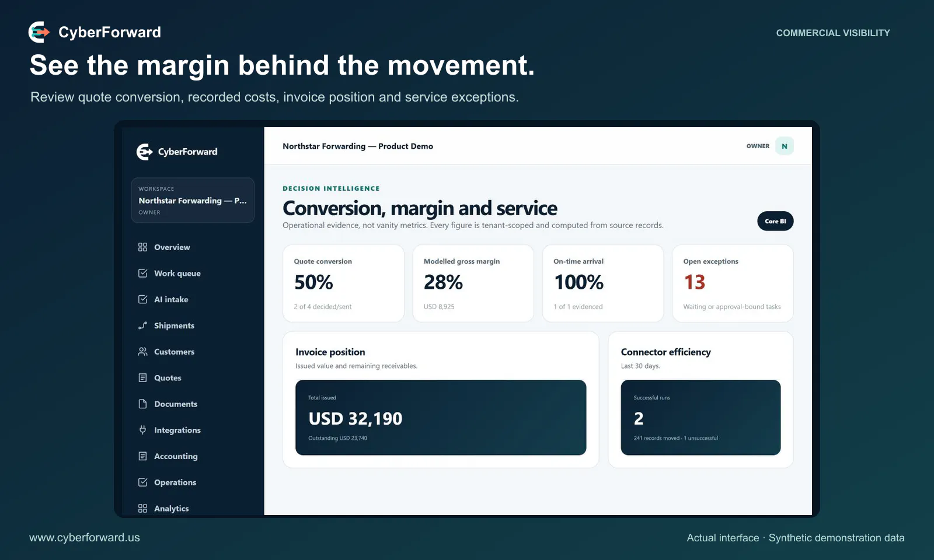The image size is (934, 560).
Task: Click the Core BI button
Action: coord(775,221)
